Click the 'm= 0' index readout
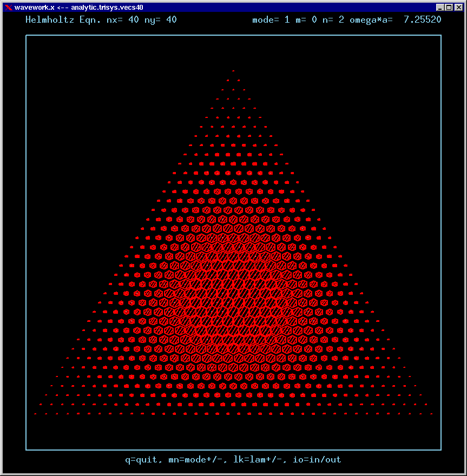Screen dimensions: 467x476 pos(306,20)
